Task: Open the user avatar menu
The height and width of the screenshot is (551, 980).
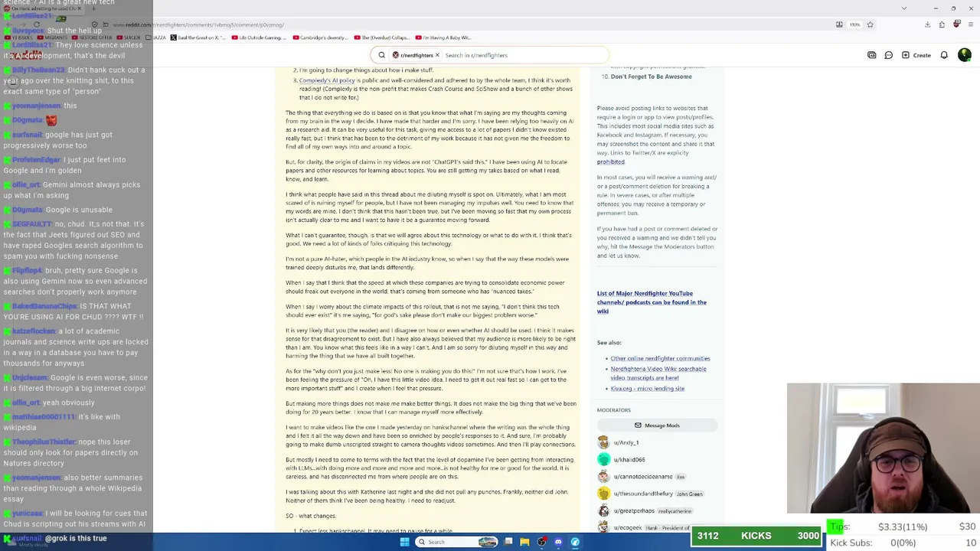Action: coord(964,55)
